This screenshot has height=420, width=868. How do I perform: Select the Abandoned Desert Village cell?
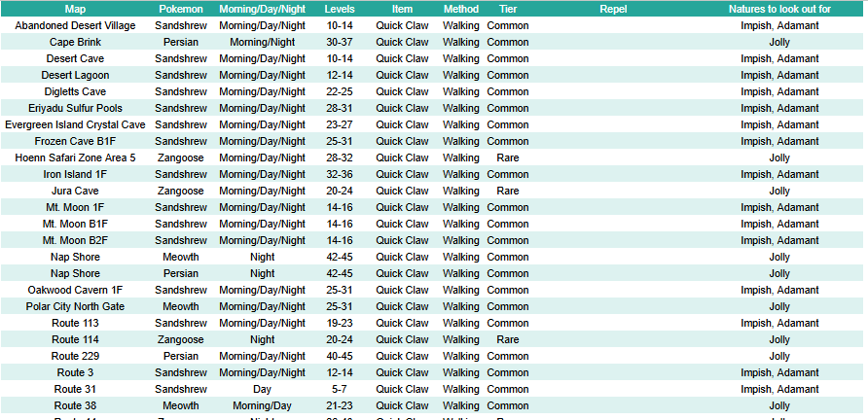[75, 25]
